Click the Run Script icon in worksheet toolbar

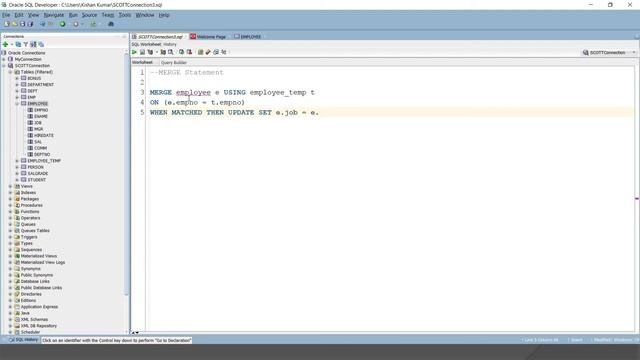[142, 52]
